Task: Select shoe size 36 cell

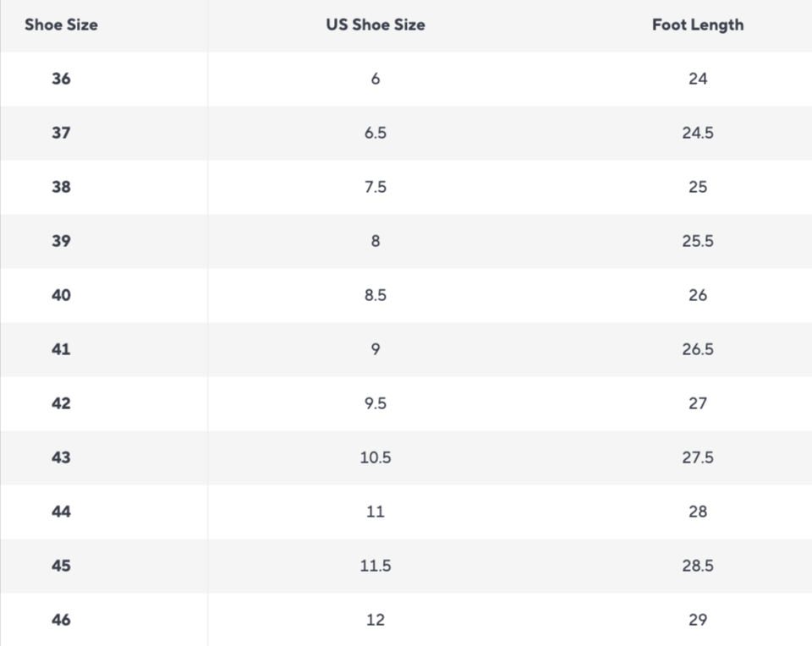Action: point(61,79)
